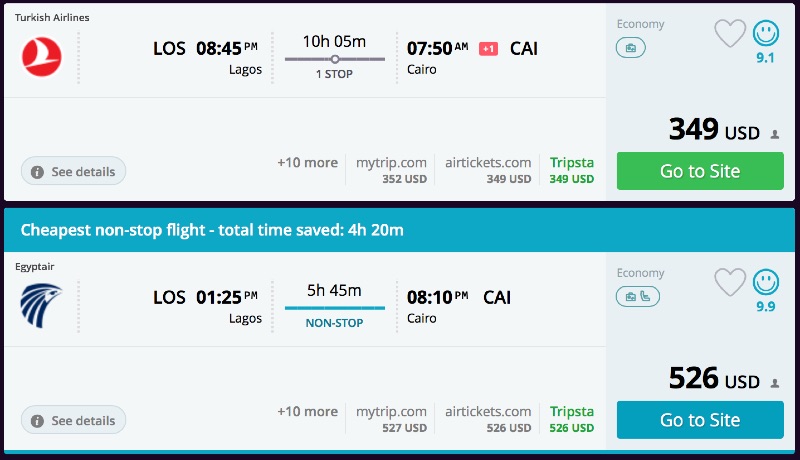Favorite the Turkish Airlines flight with heart

coord(730,34)
